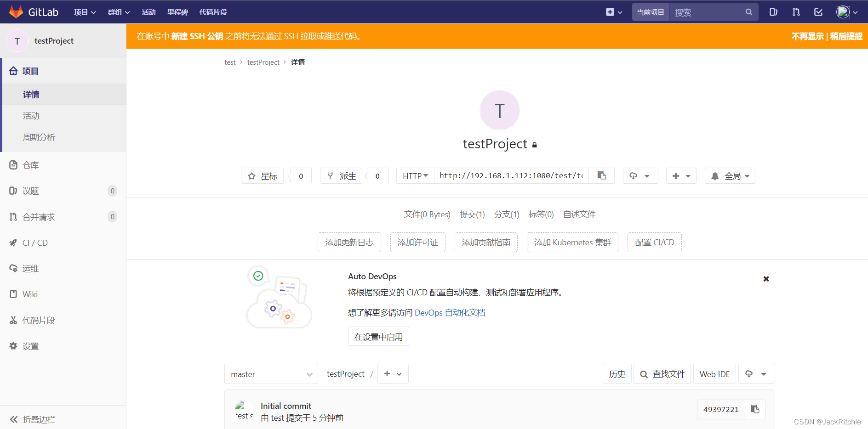Copy the HTTP clone URL with copy icon
The height and width of the screenshot is (429, 868).
(x=602, y=175)
